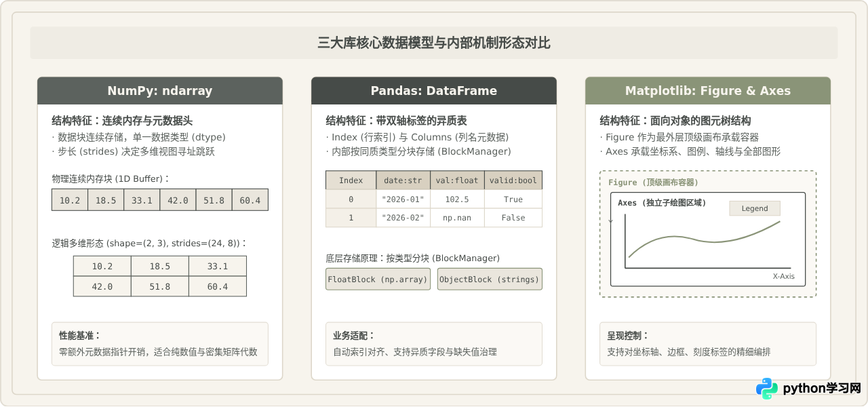Click heading 结构特征：面向对象的图元树结构
The width and height of the screenshot is (868, 407).
pyautogui.click(x=675, y=121)
